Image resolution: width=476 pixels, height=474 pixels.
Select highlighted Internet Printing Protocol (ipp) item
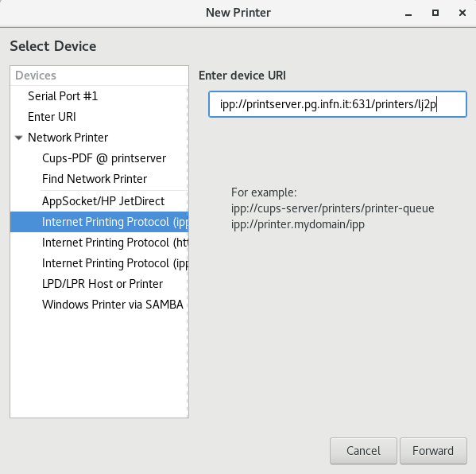pyautogui.click(x=99, y=222)
